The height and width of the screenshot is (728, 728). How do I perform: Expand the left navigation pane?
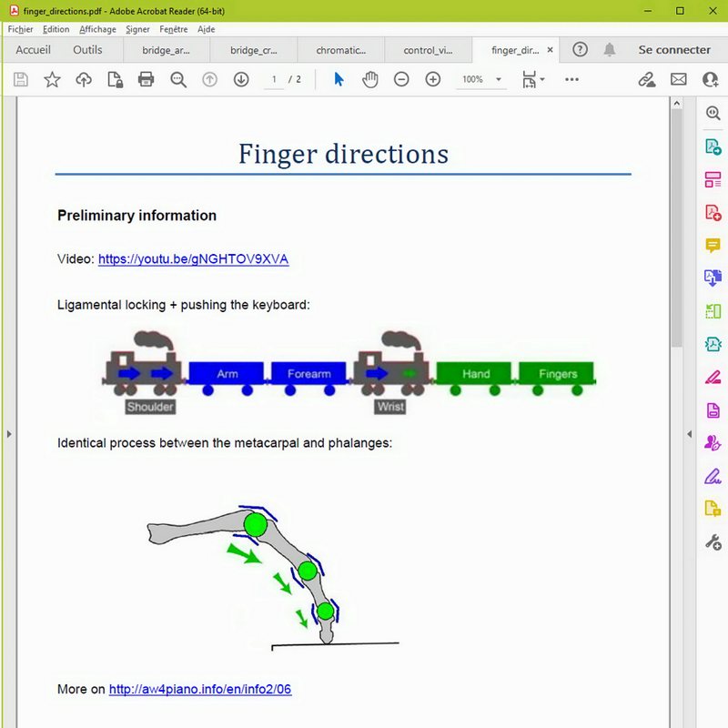[8, 434]
